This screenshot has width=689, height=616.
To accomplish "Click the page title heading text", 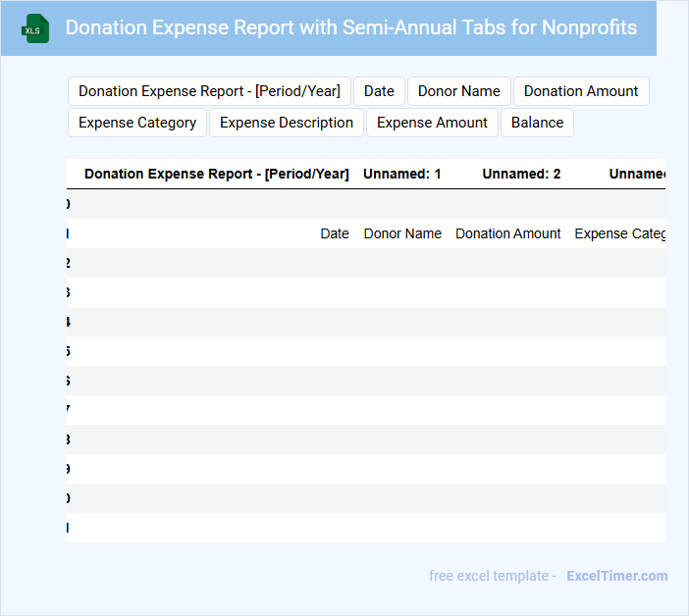I will (350, 27).
